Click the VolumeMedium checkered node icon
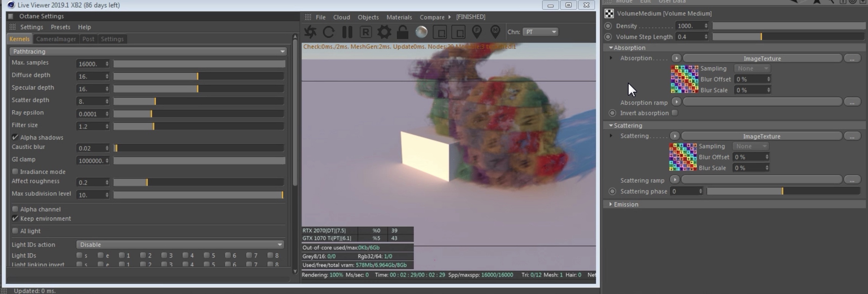Screen dimensions: 868x294 pos(609,13)
